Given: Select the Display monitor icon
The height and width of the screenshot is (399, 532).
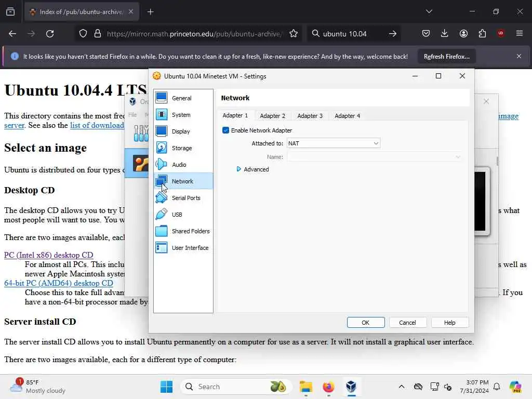Looking at the screenshot, I should (x=162, y=131).
